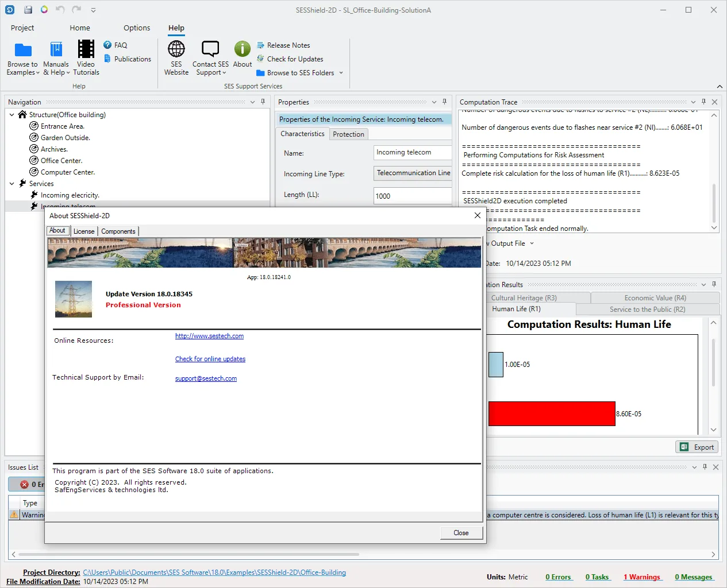Open Contact SES Support speech bubble
Image resolution: width=727 pixels, height=588 pixels.
[x=210, y=49]
